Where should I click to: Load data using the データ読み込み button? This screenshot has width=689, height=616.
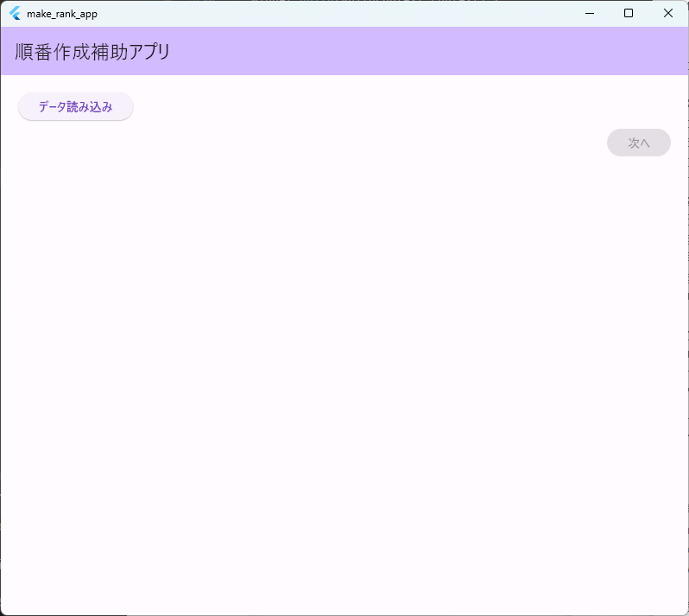tap(76, 107)
